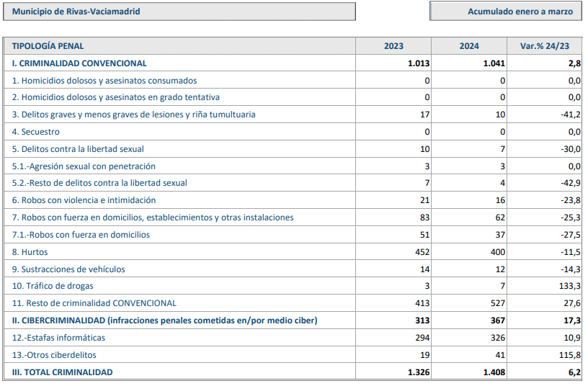Click '5.2.-Resto de delitos contra la libertad sexual'

click(x=99, y=183)
